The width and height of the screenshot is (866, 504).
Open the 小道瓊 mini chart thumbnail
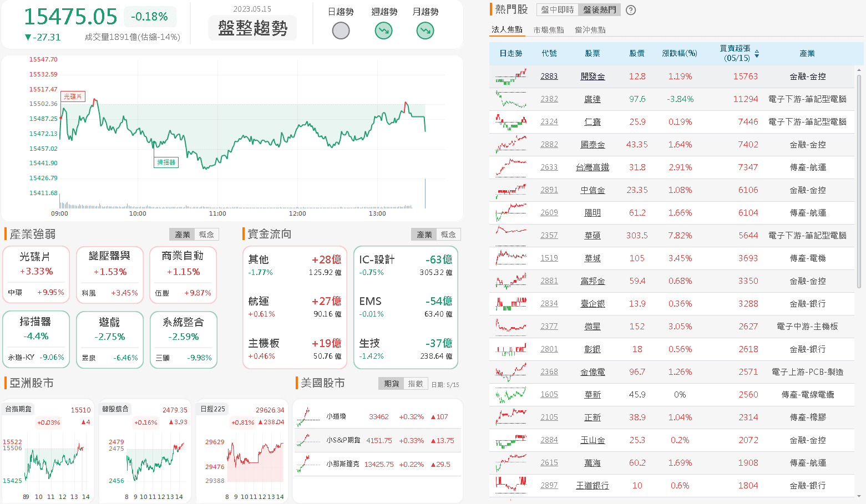pos(308,416)
